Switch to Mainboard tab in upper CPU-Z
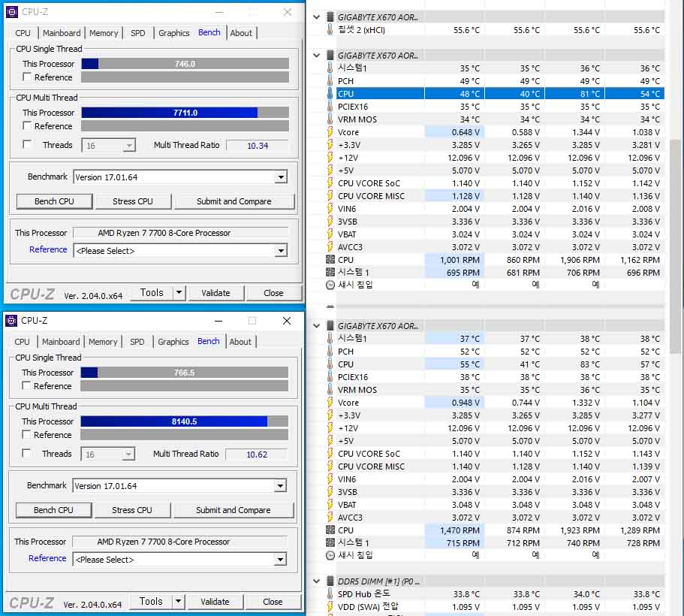The image size is (684, 616). coord(62,33)
